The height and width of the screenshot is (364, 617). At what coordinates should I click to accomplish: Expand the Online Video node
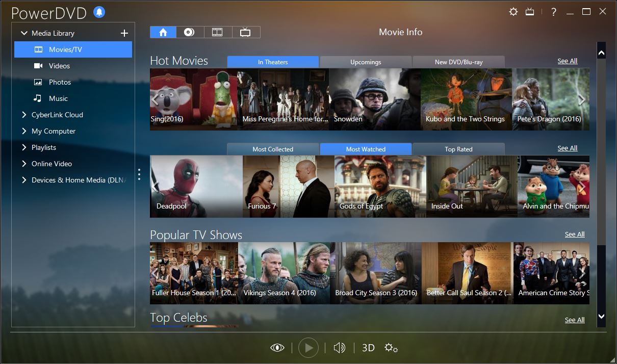(24, 164)
